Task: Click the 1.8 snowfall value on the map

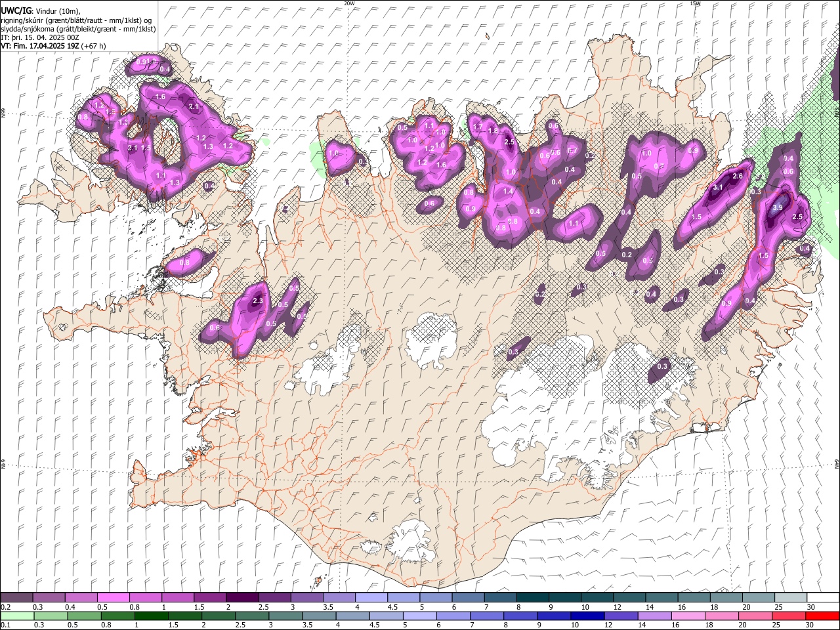Action: 493,131
